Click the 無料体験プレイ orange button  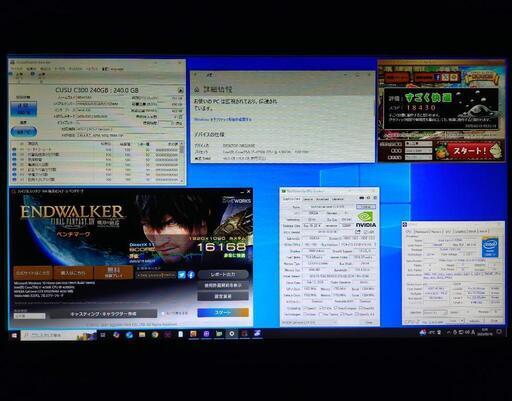point(114,273)
